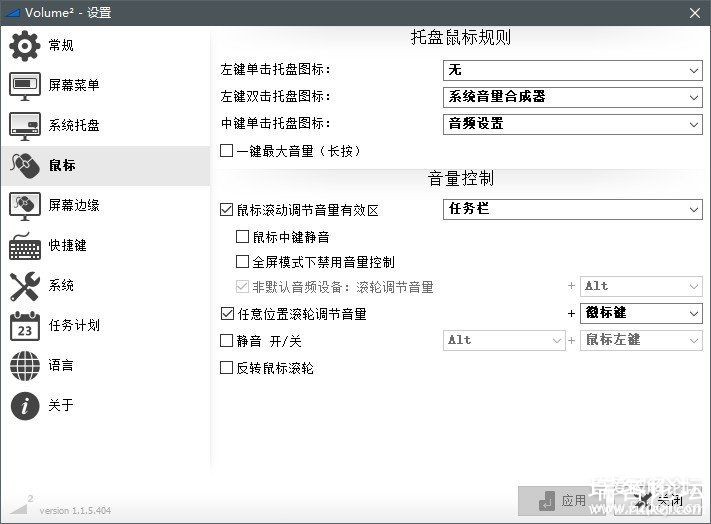Viewport: 711px width, 524px height.
Task: Select the 系统托盘 icon
Action: click(25, 126)
